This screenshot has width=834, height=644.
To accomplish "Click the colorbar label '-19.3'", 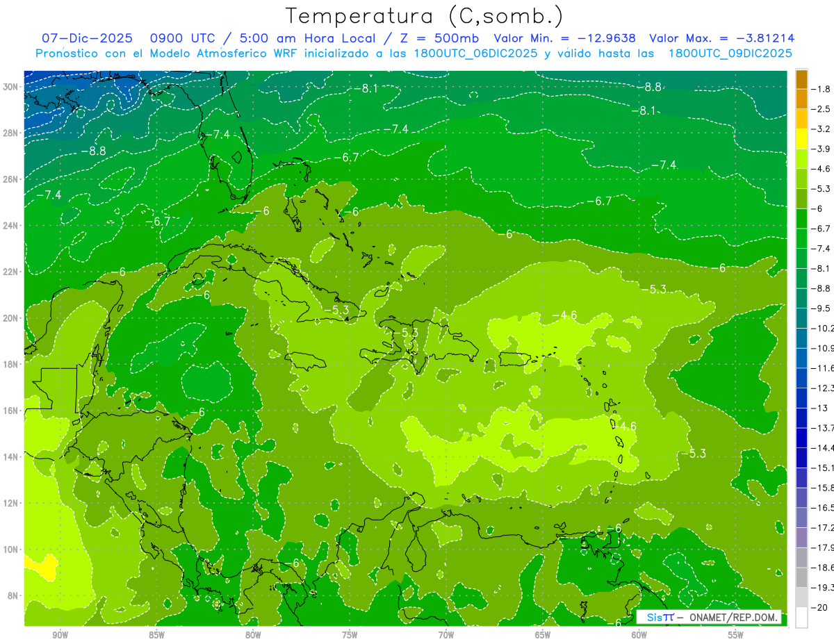I will click(822, 588).
